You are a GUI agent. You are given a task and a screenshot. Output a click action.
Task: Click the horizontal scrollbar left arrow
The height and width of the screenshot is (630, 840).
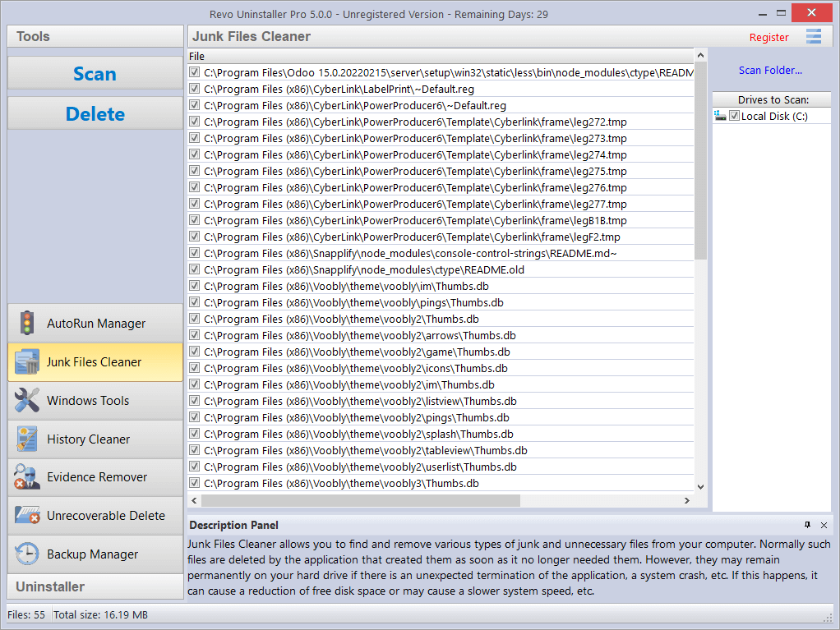[x=195, y=500]
